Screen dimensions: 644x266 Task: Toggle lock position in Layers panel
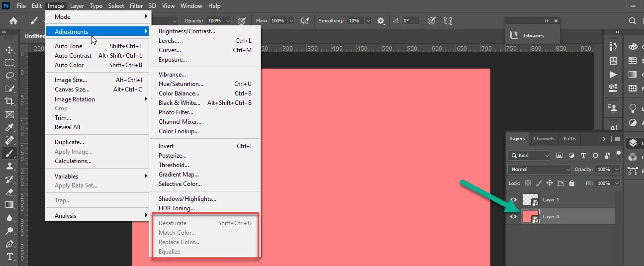[x=550, y=183]
